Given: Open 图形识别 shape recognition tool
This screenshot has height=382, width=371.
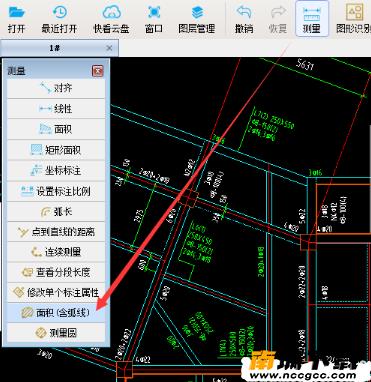Looking at the screenshot, I should click(353, 18).
